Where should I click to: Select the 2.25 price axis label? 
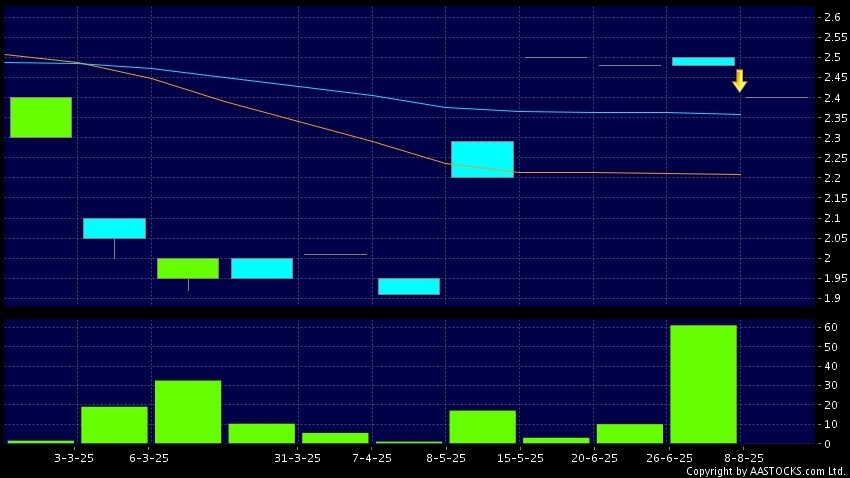click(x=835, y=158)
